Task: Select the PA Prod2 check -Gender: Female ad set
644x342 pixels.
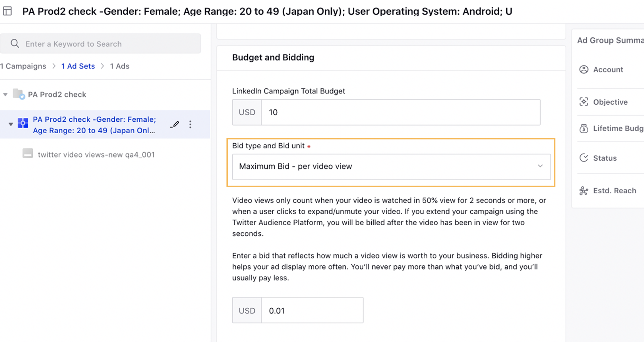Action: pos(94,125)
